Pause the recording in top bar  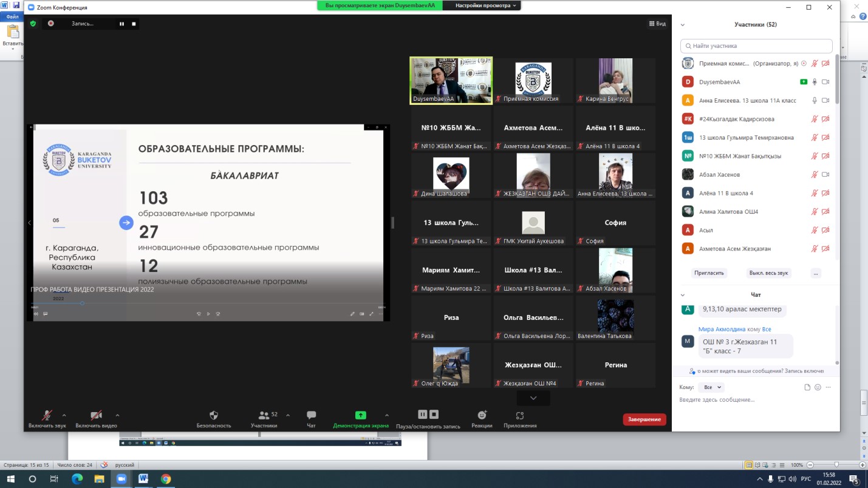pos(121,24)
